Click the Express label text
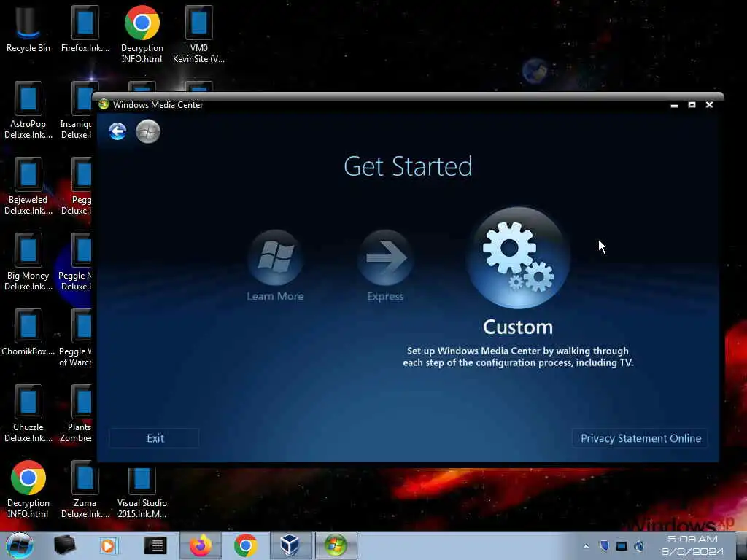The width and height of the screenshot is (747, 560). point(385,296)
